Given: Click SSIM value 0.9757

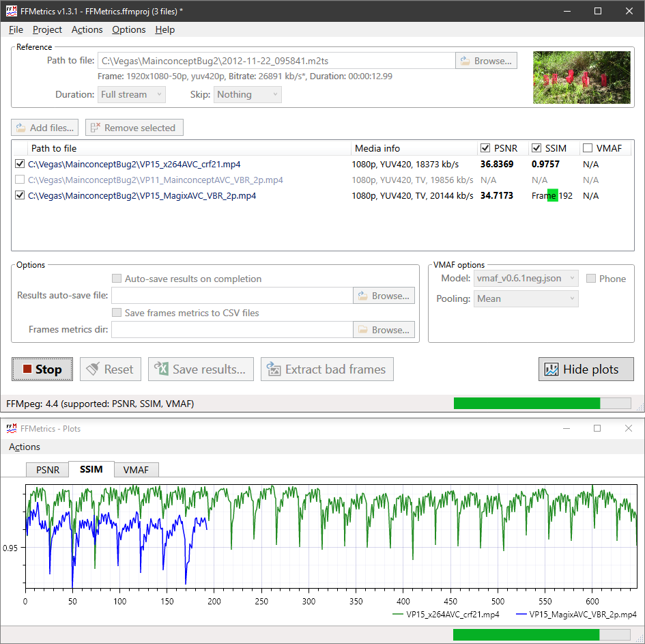Looking at the screenshot, I should point(545,164).
